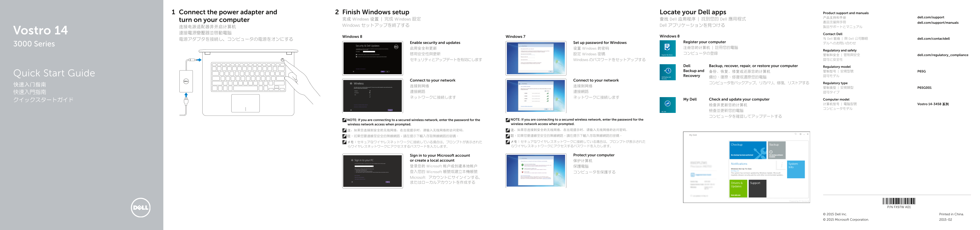Click the '3000 Series' subtitle
This screenshot has width=980, height=230.
[x=34, y=44]
